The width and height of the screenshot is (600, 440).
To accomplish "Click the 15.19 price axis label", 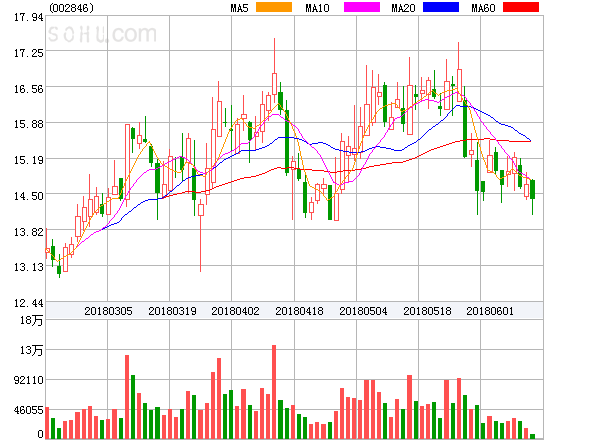I will 29,160.
